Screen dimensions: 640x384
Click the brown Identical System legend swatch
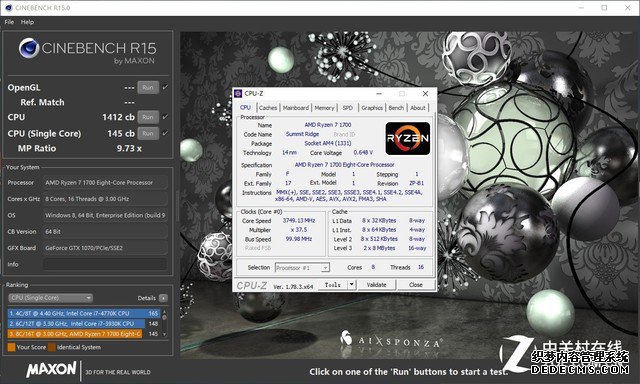tap(52, 347)
